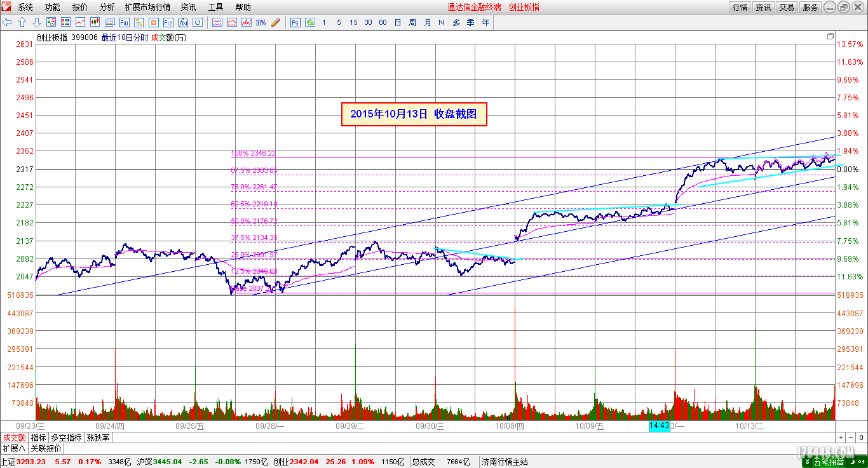Select the 30-minute period

click(x=368, y=22)
